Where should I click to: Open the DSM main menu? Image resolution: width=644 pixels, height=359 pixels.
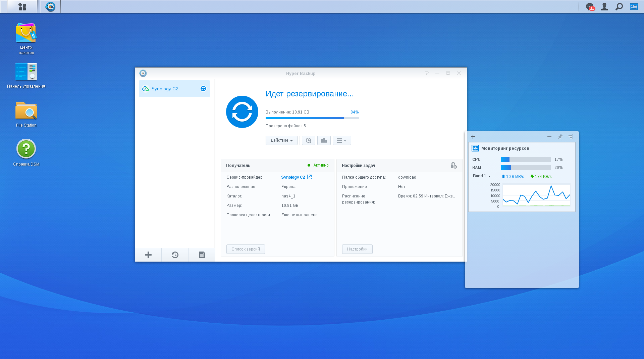click(22, 7)
